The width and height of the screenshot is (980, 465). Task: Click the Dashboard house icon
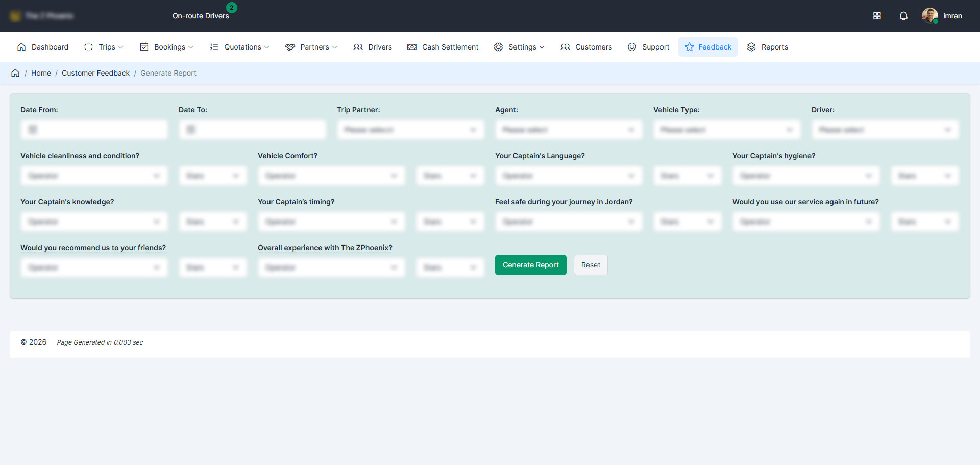(x=21, y=47)
